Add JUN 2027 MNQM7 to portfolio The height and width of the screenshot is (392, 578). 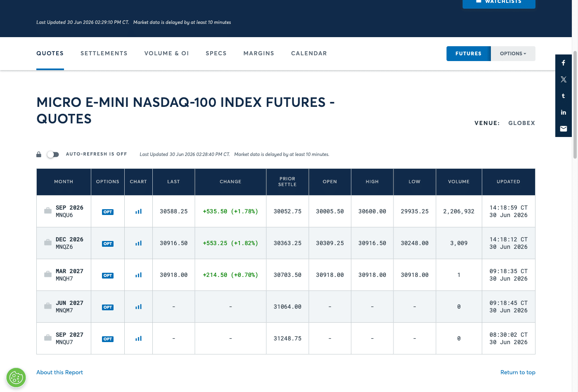point(48,306)
